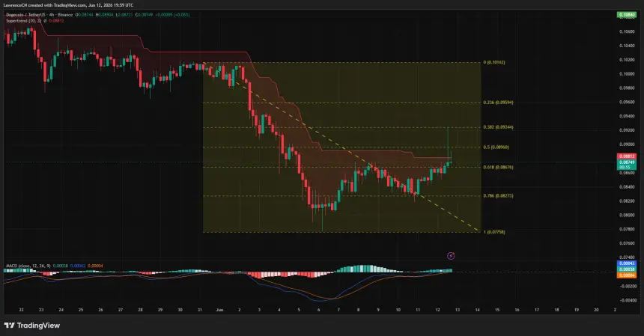The height and width of the screenshot is (336, 644).
Task: Click the 0.09000 price axis label
Action: coord(627,144)
